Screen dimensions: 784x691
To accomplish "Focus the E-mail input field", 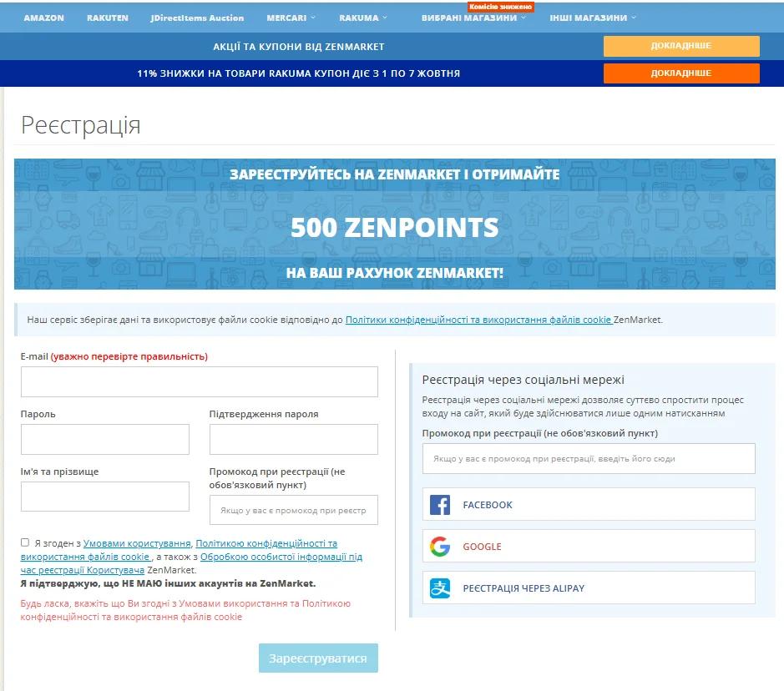I will point(200,381).
